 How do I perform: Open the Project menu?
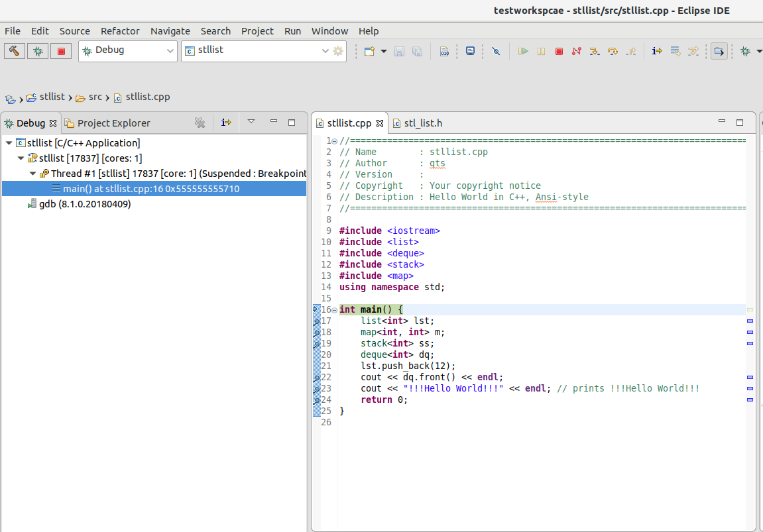pos(257,31)
